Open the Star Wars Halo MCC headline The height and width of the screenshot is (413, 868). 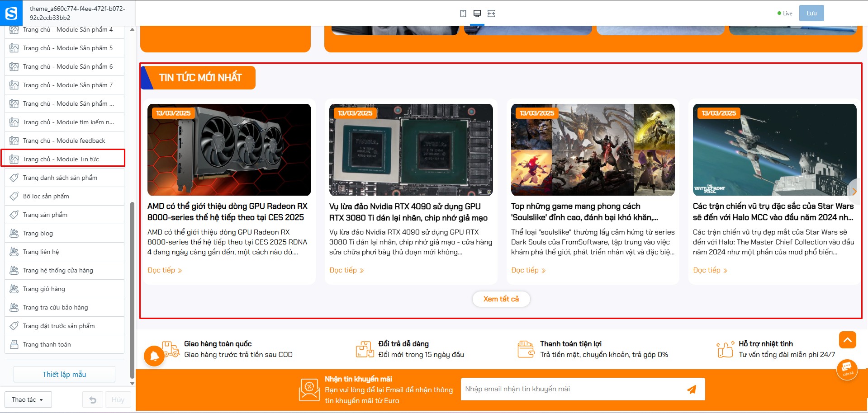(773, 211)
